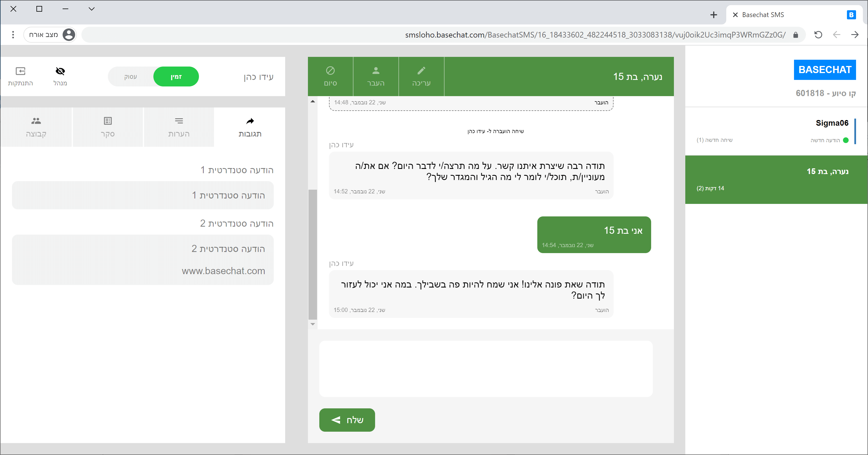868x455 pixels.
Task: Open browser three-dot menu
Action: [x=13, y=35]
